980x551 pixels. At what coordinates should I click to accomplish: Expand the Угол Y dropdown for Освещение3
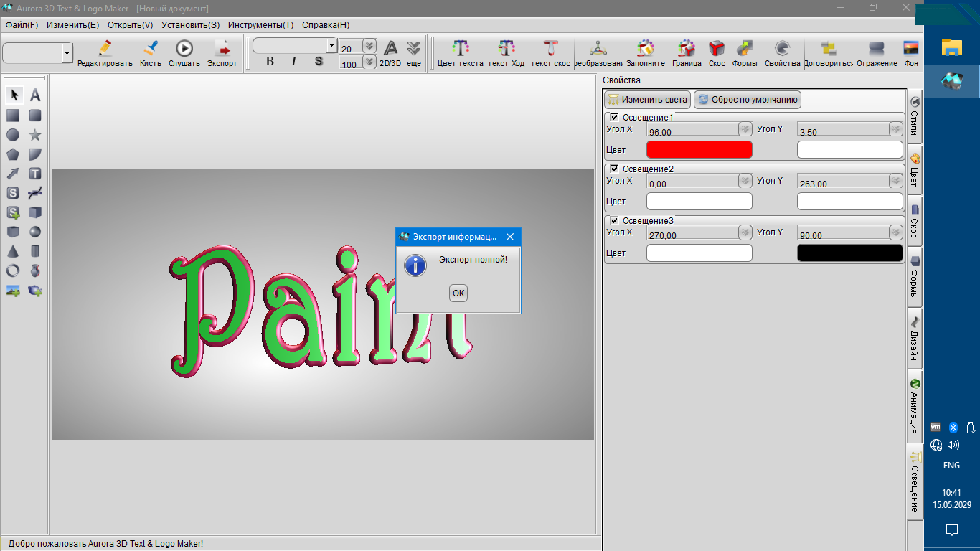895,232
